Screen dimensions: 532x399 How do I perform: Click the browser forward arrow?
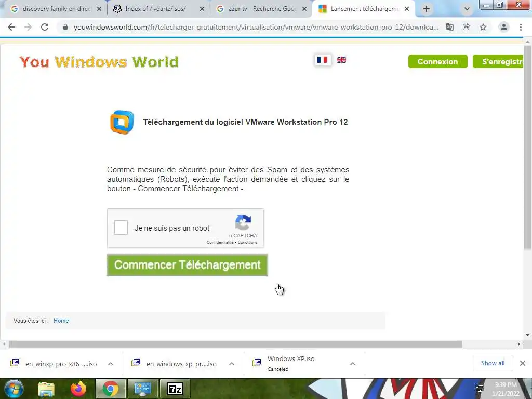tap(28, 27)
